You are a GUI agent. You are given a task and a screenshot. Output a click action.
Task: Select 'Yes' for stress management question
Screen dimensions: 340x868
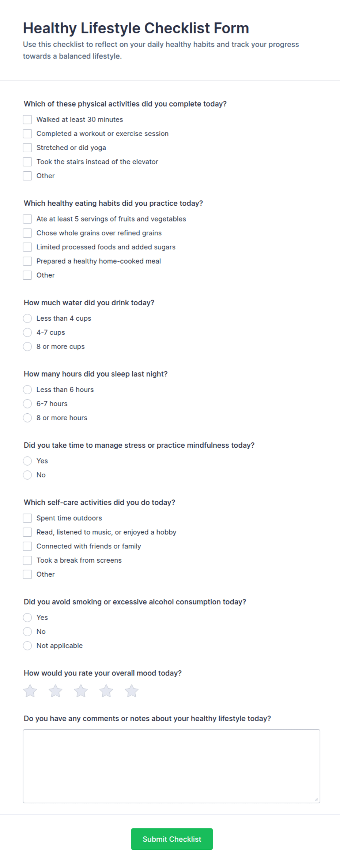27,461
